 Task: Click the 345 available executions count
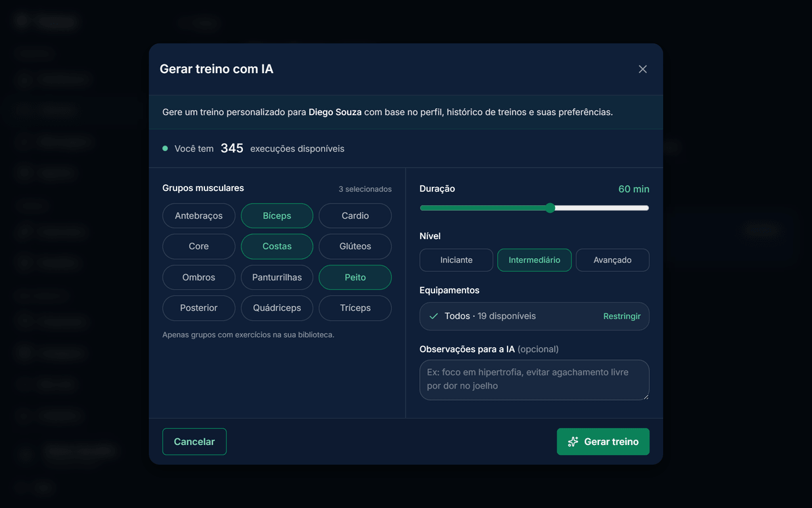coord(232,148)
